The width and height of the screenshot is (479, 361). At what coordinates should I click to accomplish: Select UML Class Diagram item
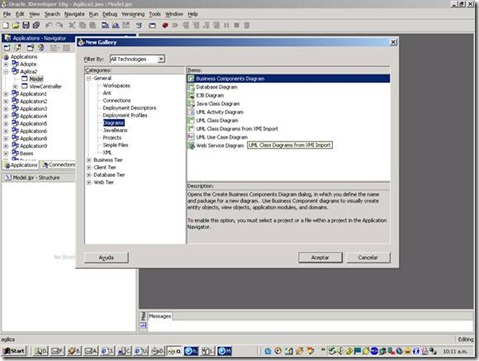tap(217, 120)
